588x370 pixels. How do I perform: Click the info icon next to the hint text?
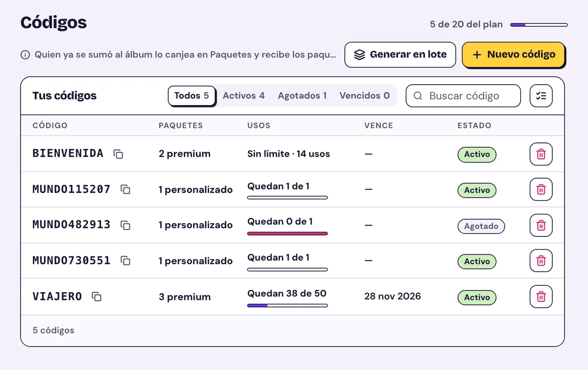tap(25, 55)
